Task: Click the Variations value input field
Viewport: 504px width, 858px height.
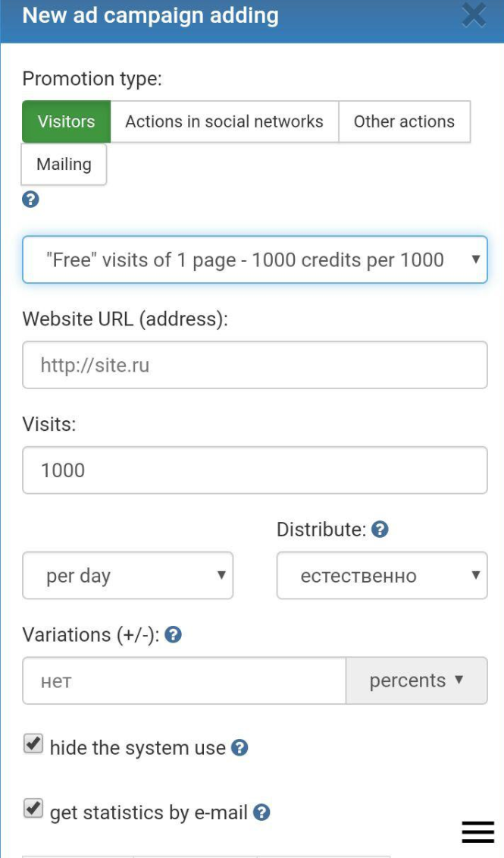Action: [x=184, y=680]
